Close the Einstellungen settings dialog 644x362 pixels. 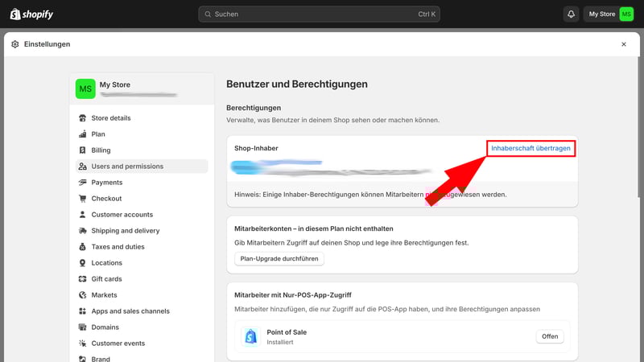click(623, 44)
